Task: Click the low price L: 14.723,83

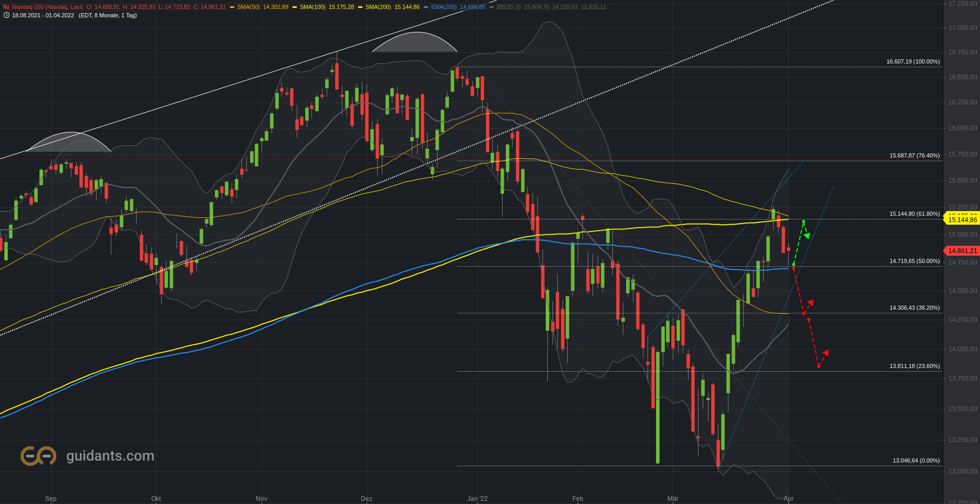Action: 174,7
